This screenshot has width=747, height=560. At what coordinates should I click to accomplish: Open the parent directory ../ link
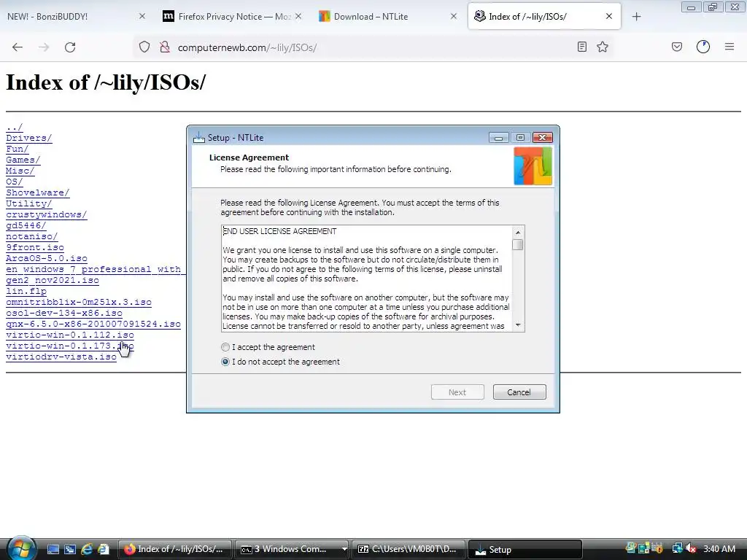pos(15,127)
